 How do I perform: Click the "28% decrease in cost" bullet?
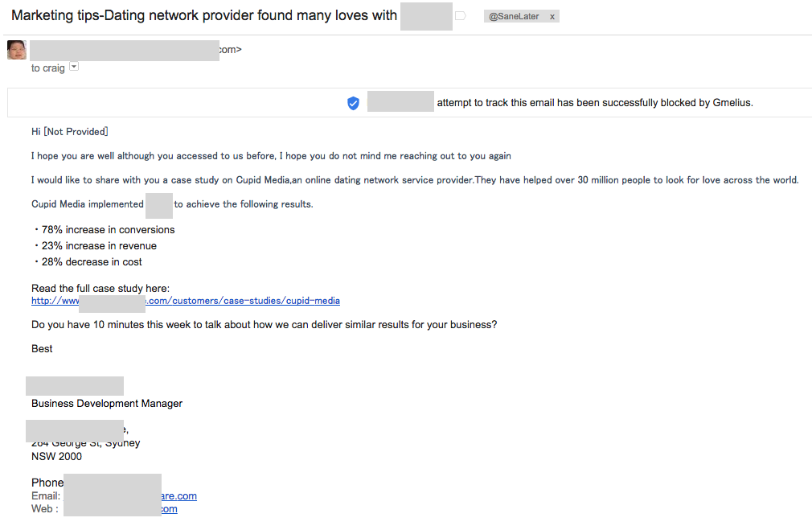(x=92, y=262)
